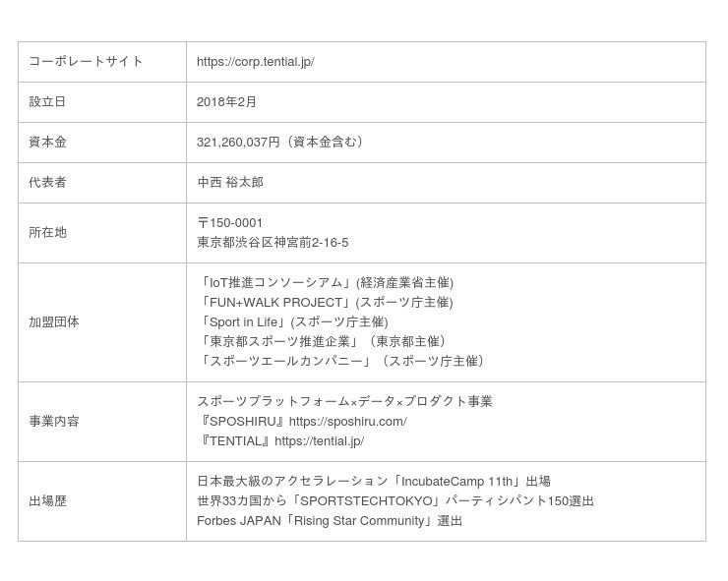Image resolution: width=728 pixels, height=581 pixels.
Task: Click the 加盟団体 label cell
Action: tap(54, 322)
